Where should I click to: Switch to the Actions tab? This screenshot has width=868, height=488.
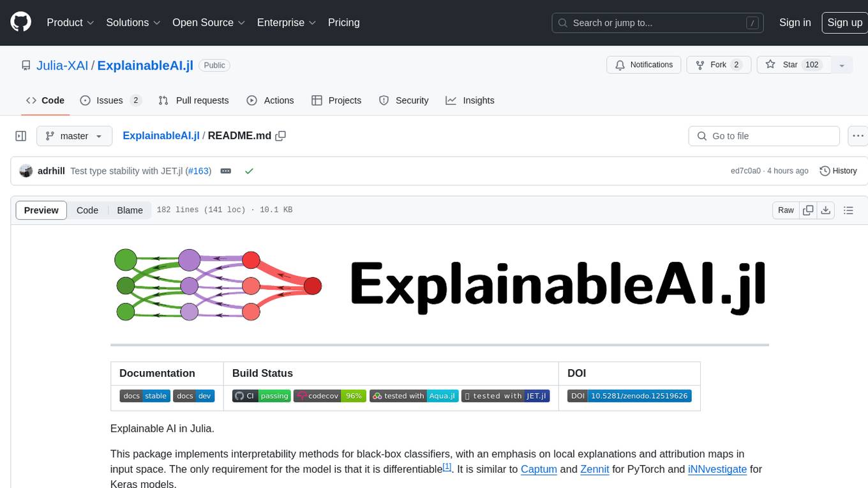point(270,100)
